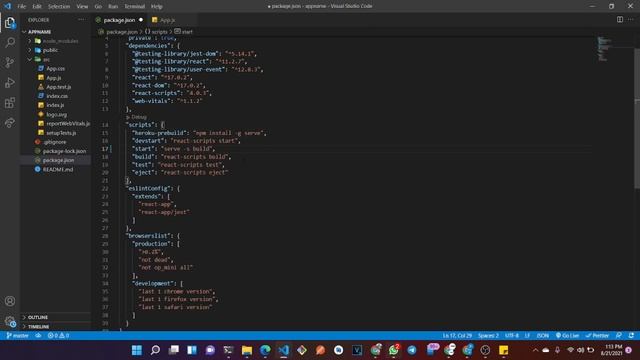
Task: Expand the public folder
Action: 50,50
